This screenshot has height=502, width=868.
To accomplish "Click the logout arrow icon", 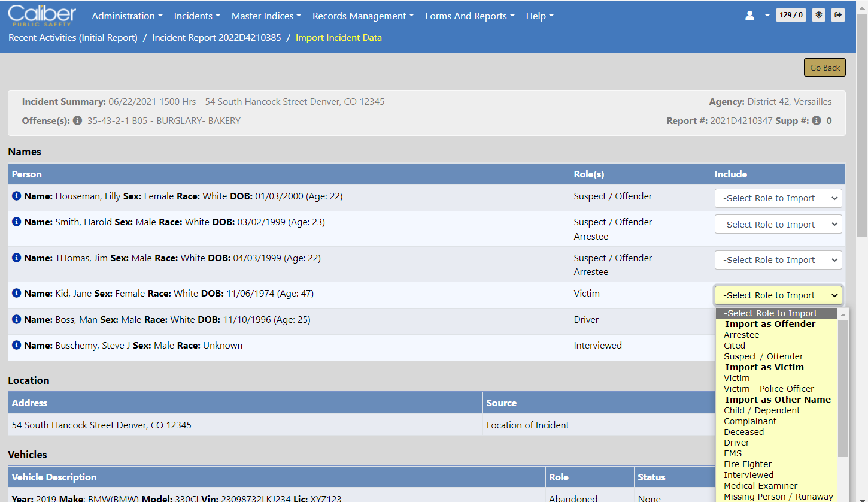I will click(837, 15).
